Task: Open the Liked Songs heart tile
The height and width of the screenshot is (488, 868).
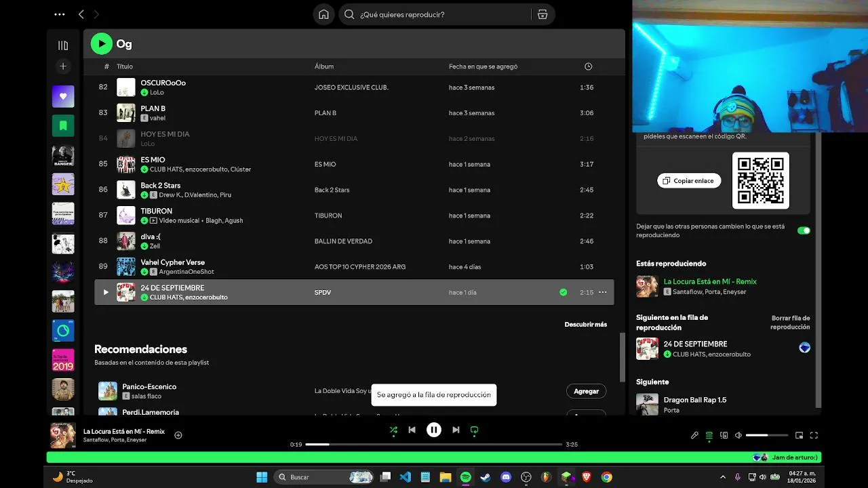Action: 63,96
